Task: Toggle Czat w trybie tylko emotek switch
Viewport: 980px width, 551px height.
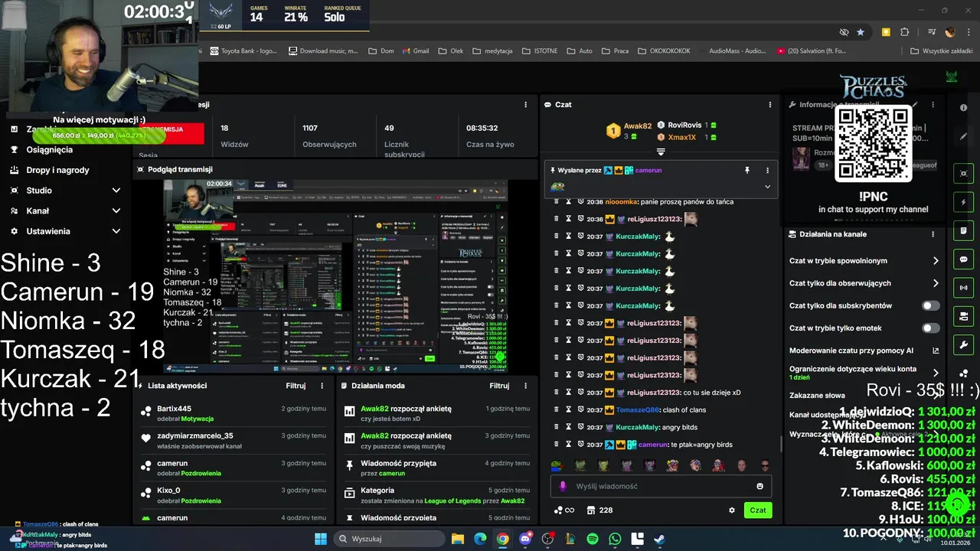Action: click(930, 328)
